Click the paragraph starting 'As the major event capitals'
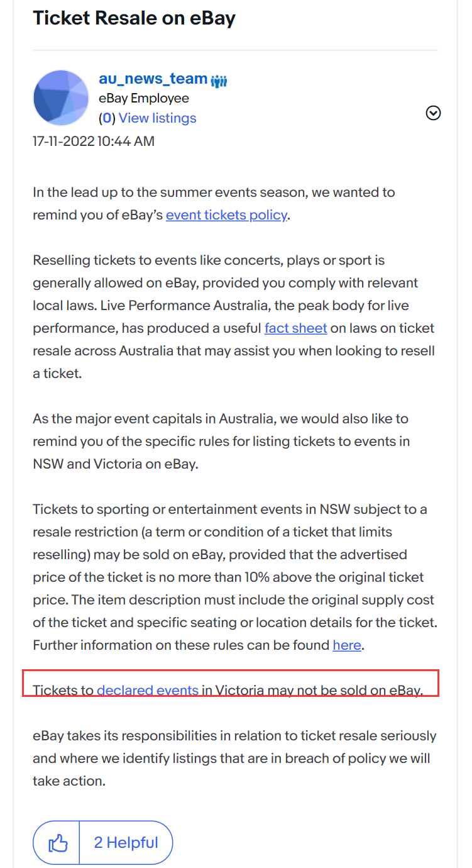This screenshot has height=868, width=472. point(221,442)
